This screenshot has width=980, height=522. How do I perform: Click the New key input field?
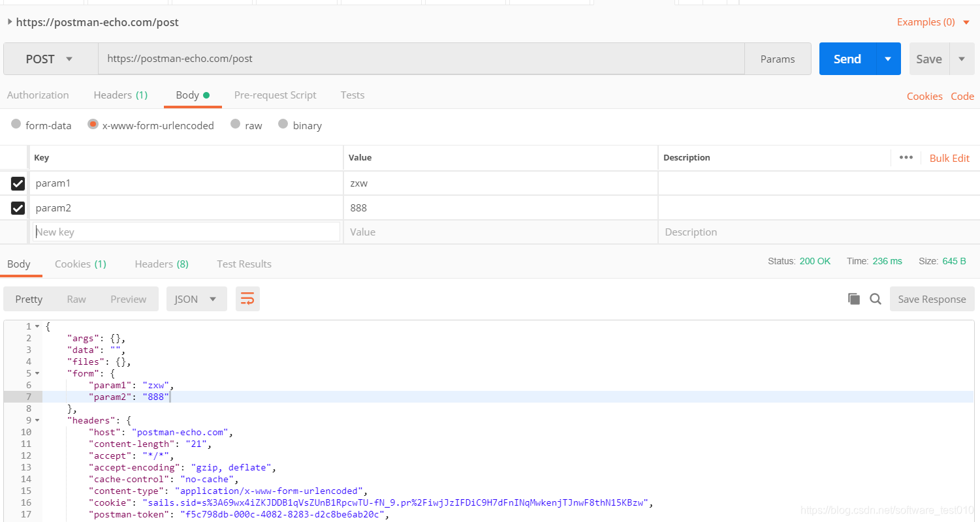pos(186,232)
